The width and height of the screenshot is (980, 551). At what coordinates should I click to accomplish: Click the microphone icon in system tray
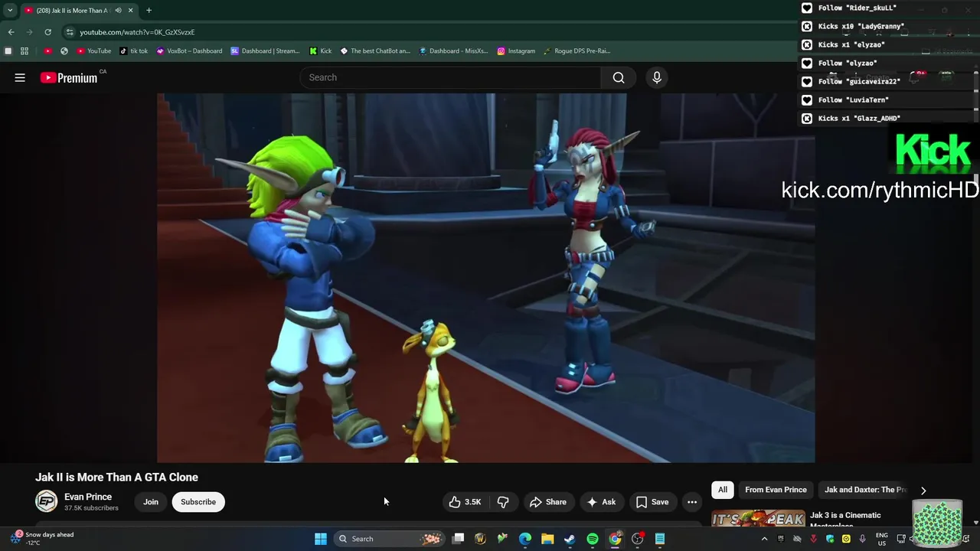tap(862, 539)
